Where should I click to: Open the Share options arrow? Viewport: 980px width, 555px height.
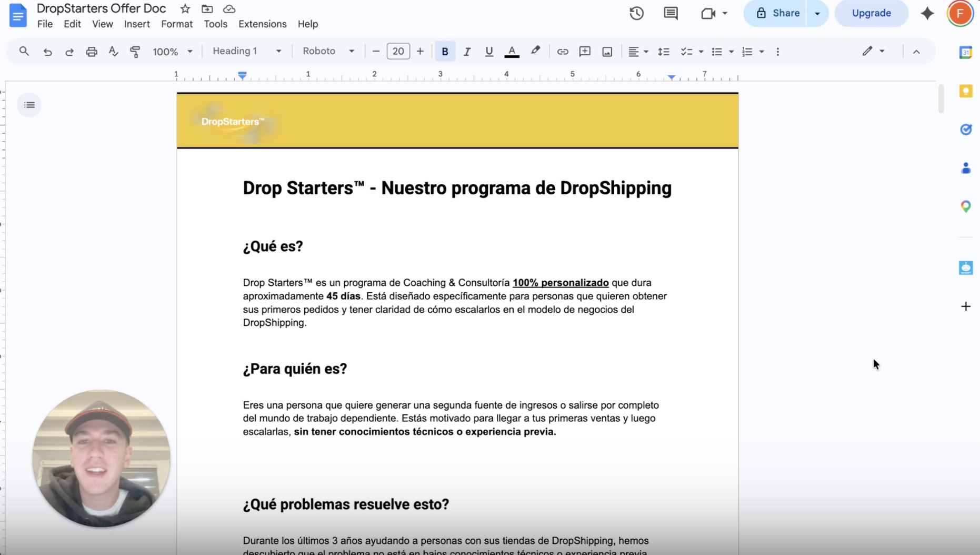point(817,13)
